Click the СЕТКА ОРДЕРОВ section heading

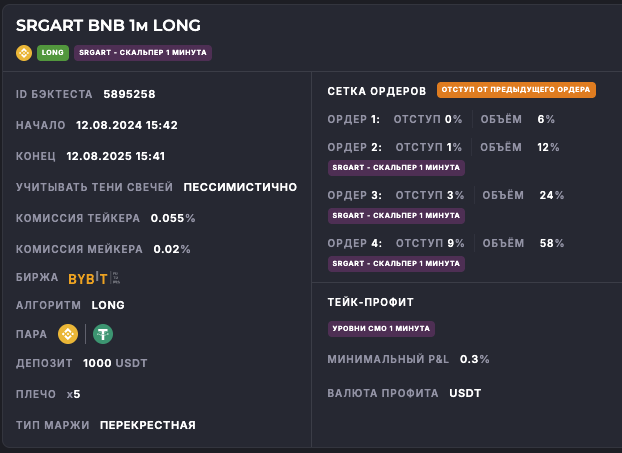coord(377,91)
